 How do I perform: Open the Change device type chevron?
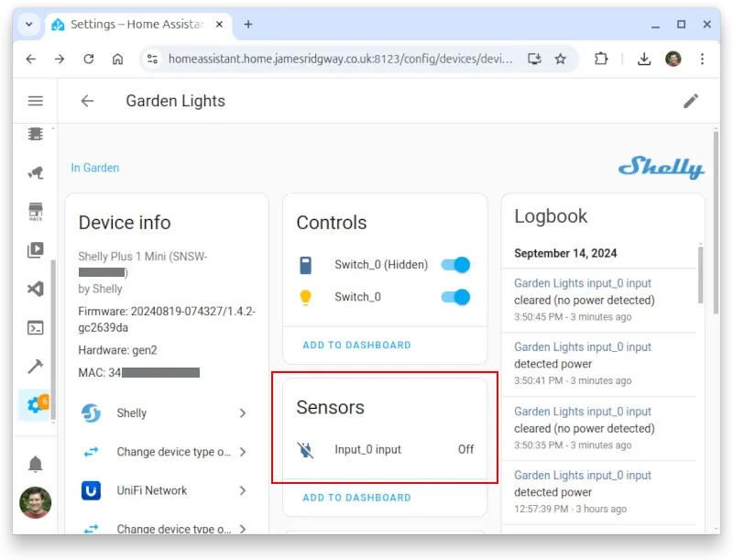(x=243, y=452)
